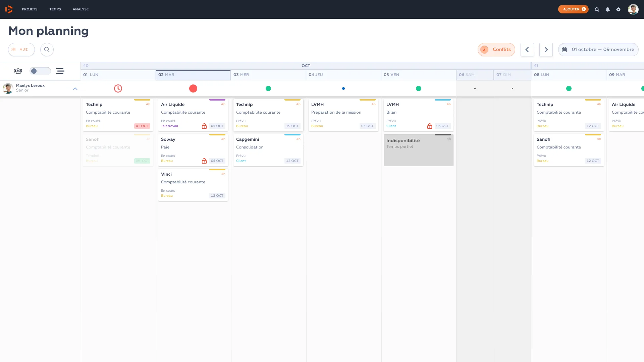Collapse Maelys Leroux row chevron

pyautogui.click(x=75, y=89)
